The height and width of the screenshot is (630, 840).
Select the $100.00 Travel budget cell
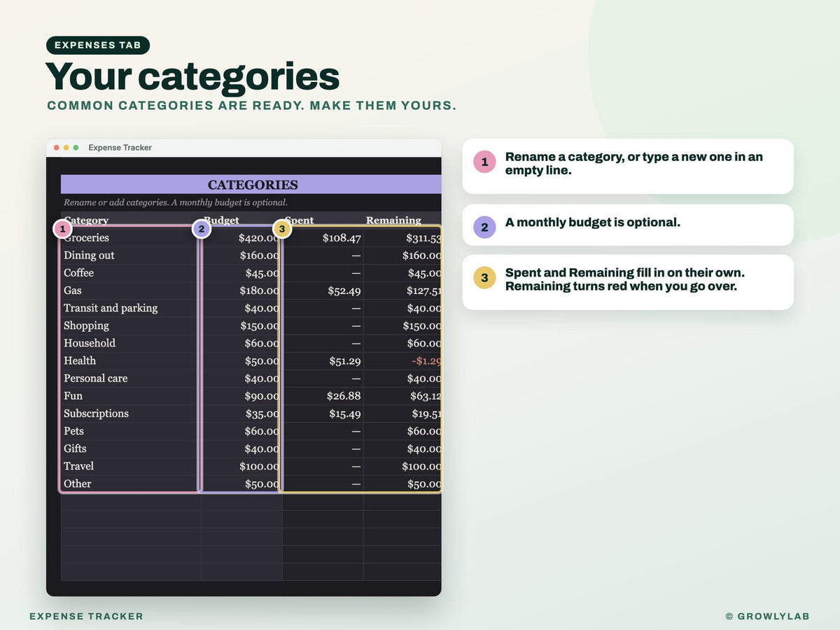(x=241, y=466)
